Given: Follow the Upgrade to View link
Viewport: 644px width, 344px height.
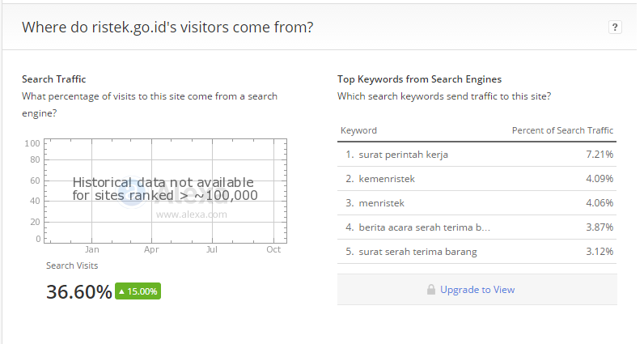Looking at the screenshot, I should [477, 290].
